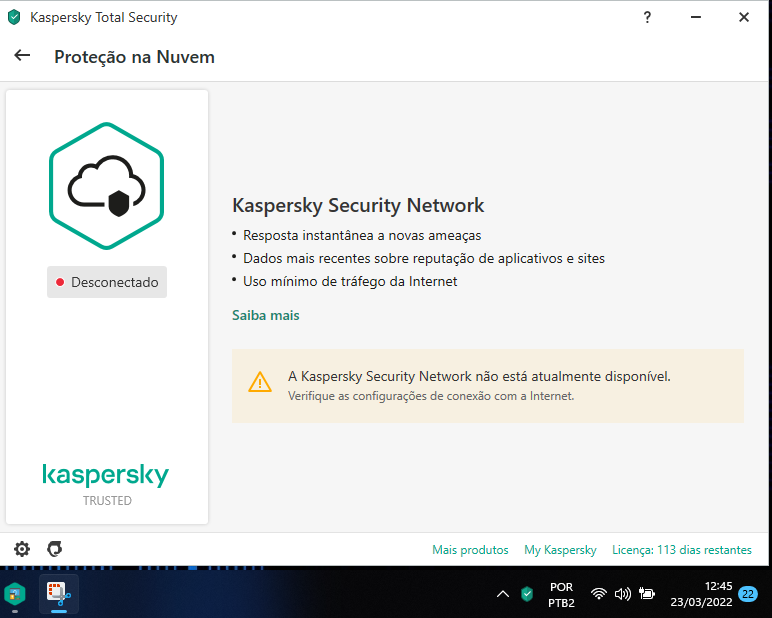The image size is (772, 618).
Task: Close the Kaspersky Total Security window
Action: [x=744, y=17]
